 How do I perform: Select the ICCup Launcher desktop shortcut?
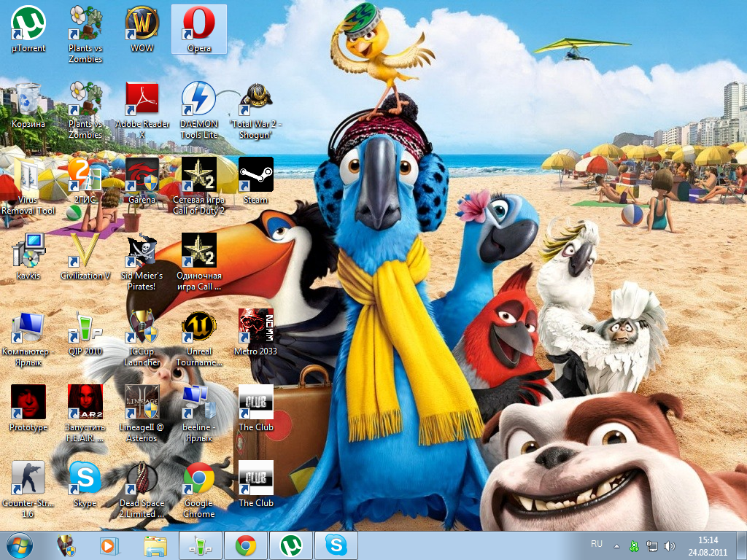[142, 338]
